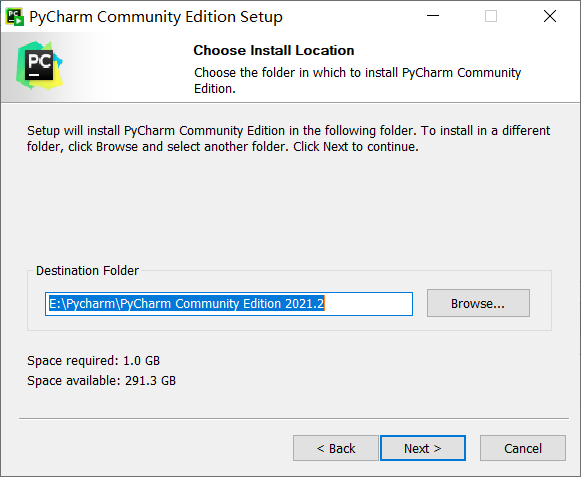Screen dimensions: 581x477
Task: Go back to the previous setup page
Action: pyautogui.click(x=336, y=448)
